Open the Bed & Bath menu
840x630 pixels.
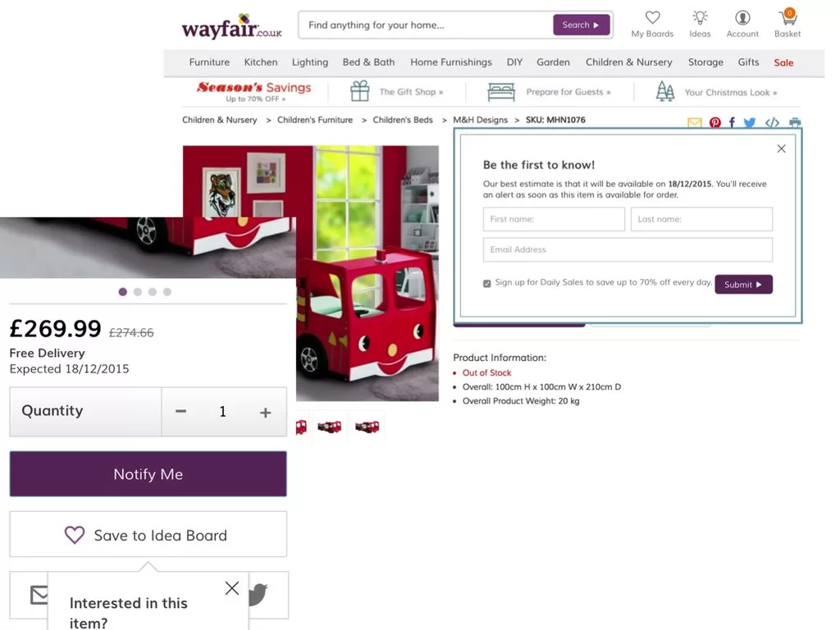368,62
